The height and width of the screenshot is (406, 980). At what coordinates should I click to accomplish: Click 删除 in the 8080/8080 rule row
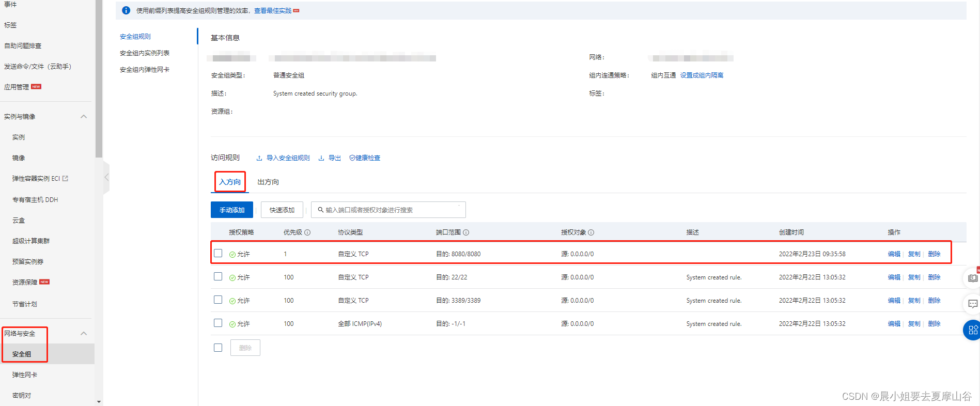pos(934,254)
